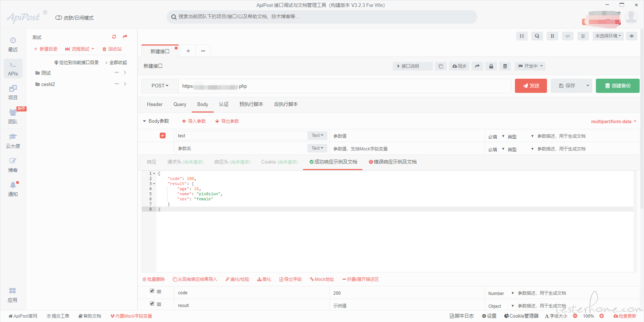Click the top search box
The image size is (644, 322).
[322, 17]
